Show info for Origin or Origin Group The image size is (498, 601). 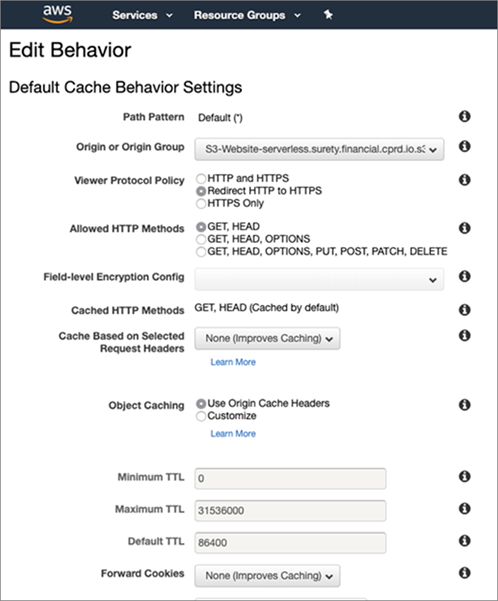click(x=464, y=146)
